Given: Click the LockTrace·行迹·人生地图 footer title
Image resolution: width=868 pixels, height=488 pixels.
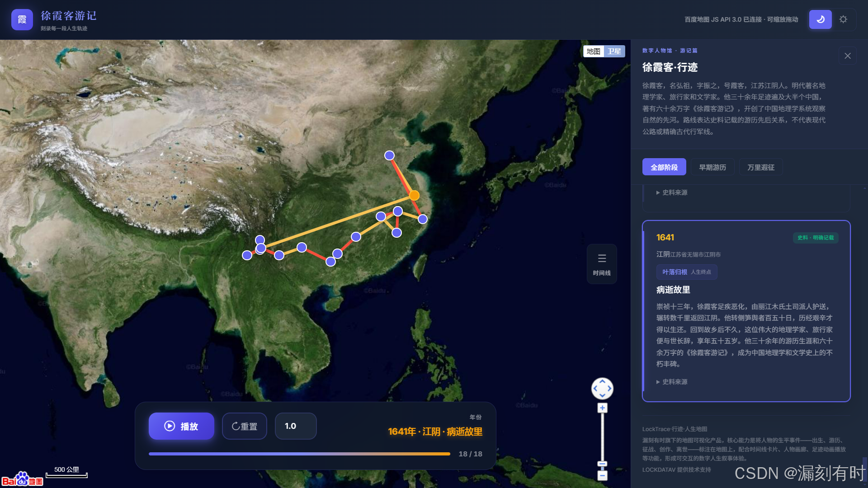Looking at the screenshot, I should 675,429.
